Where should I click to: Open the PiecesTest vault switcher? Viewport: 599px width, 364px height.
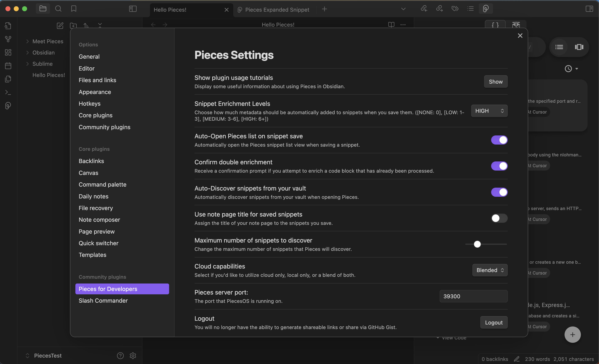click(44, 355)
